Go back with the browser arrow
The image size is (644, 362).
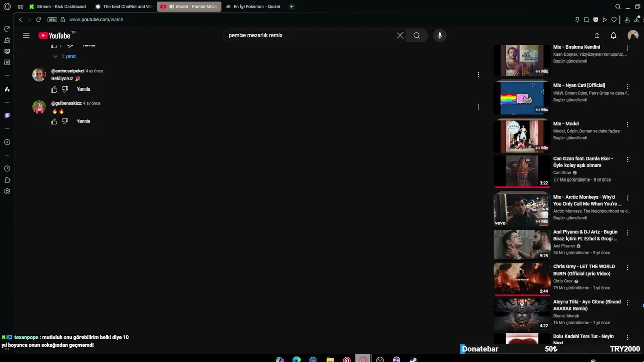coord(20,19)
